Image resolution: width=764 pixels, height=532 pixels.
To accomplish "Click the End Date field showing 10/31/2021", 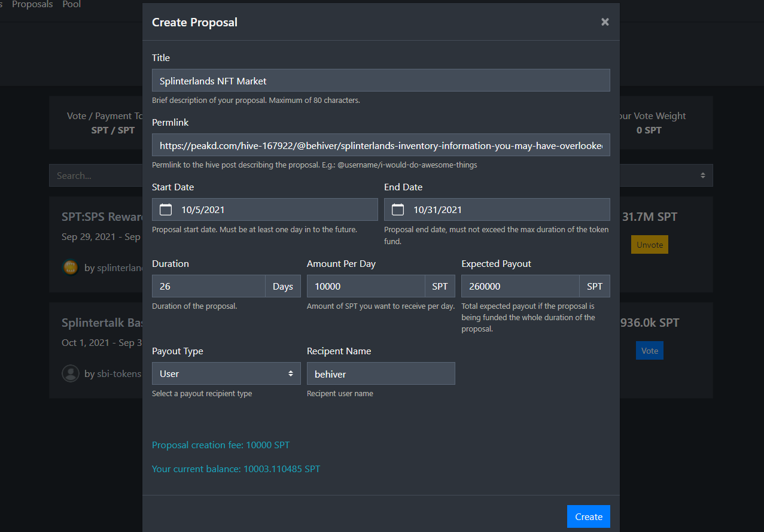I will pos(497,209).
